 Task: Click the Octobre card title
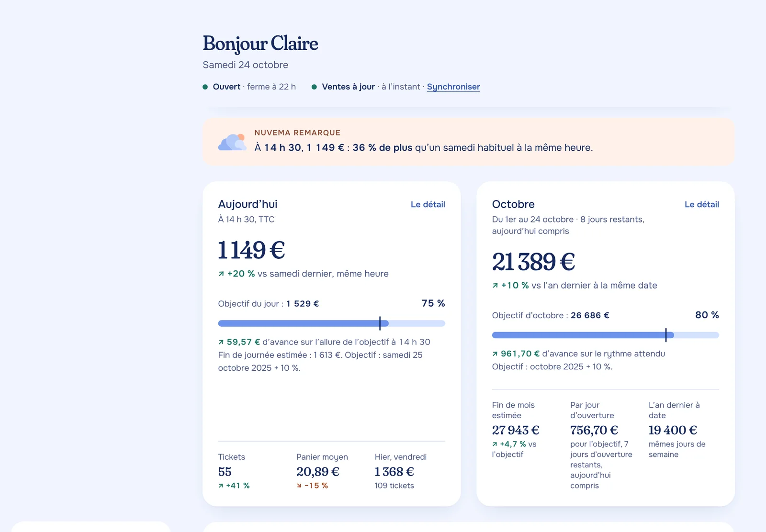pyautogui.click(x=513, y=204)
